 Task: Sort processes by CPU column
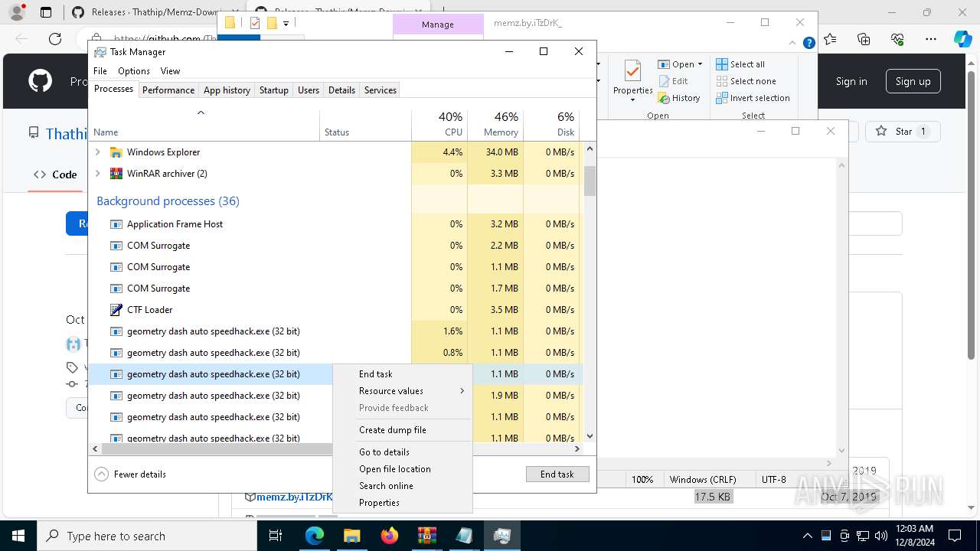coord(439,125)
